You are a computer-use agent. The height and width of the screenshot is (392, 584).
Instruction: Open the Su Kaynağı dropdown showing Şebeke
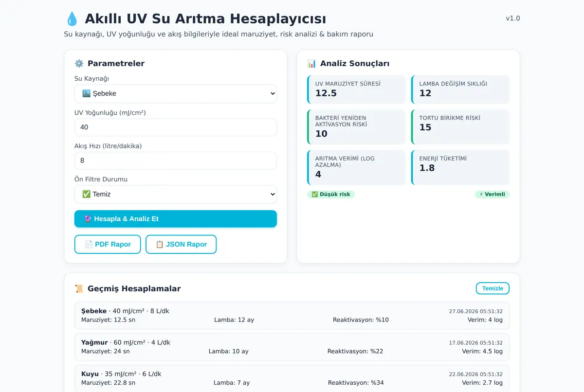176,93
